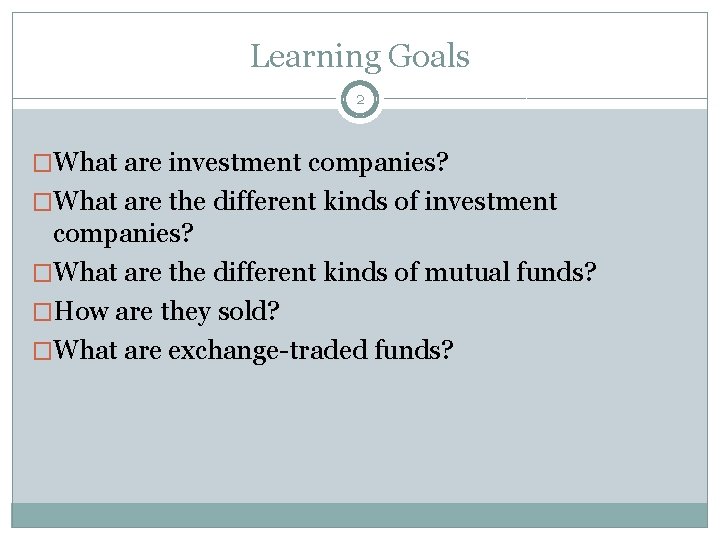Click the bullet marker before 'What are investment companies?'

44,162
